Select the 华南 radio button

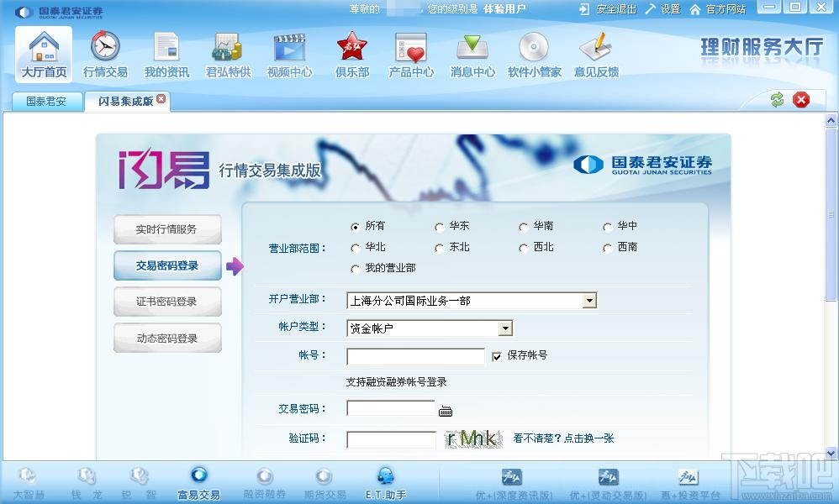click(523, 227)
